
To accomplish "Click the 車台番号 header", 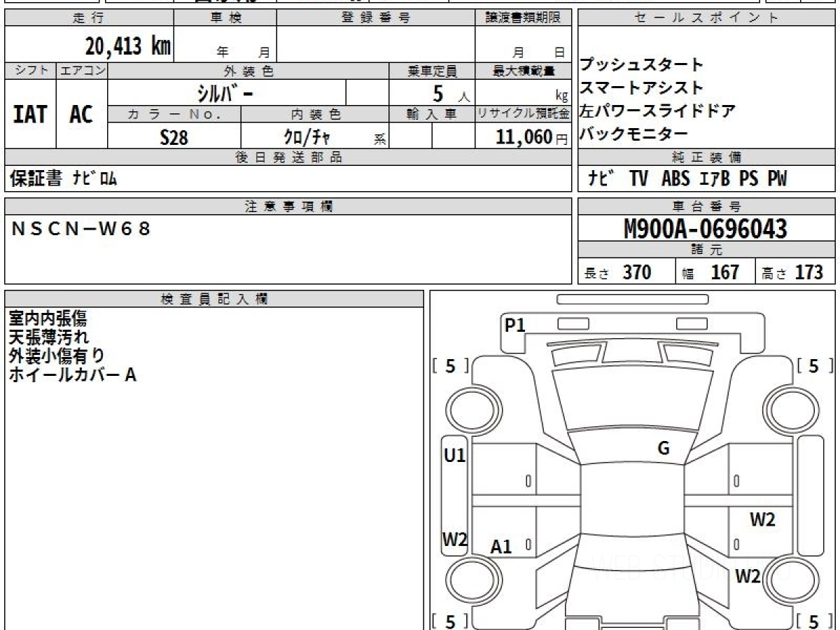I will tap(706, 206).
